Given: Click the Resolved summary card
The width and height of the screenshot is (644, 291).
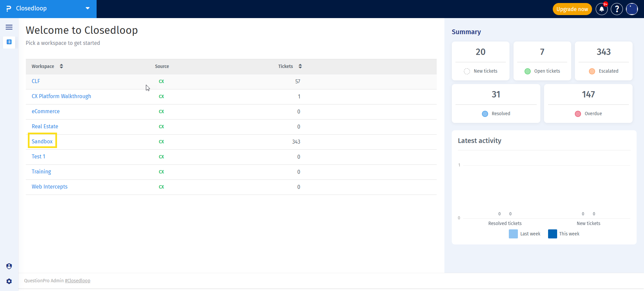Looking at the screenshot, I should (496, 103).
